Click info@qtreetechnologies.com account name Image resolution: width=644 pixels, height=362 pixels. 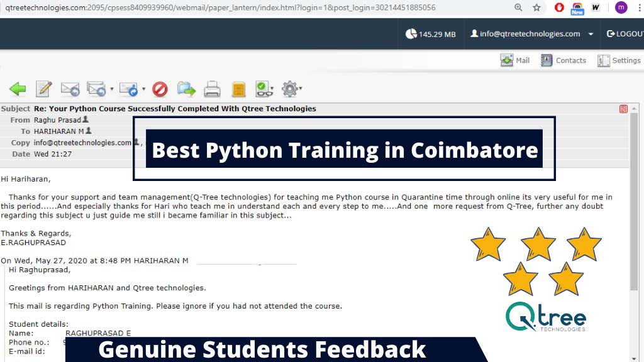pos(530,34)
